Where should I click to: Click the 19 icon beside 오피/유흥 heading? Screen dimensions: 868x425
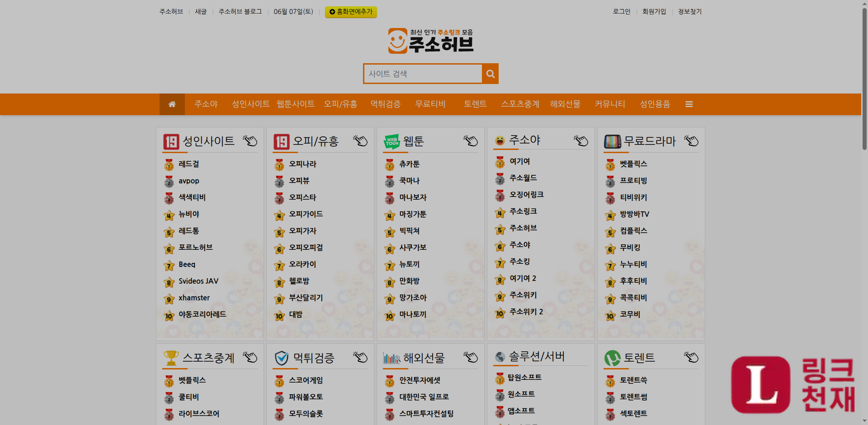282,142
